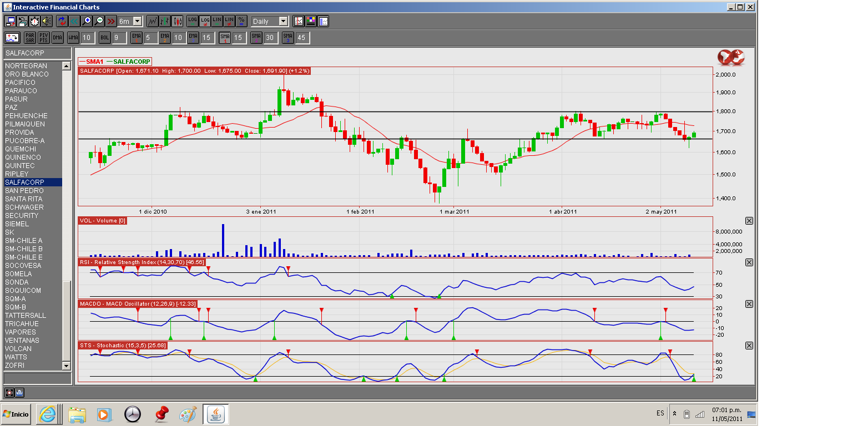Open the color palette settings icon
The image size is (868, 426).
[x=311, y=21]
